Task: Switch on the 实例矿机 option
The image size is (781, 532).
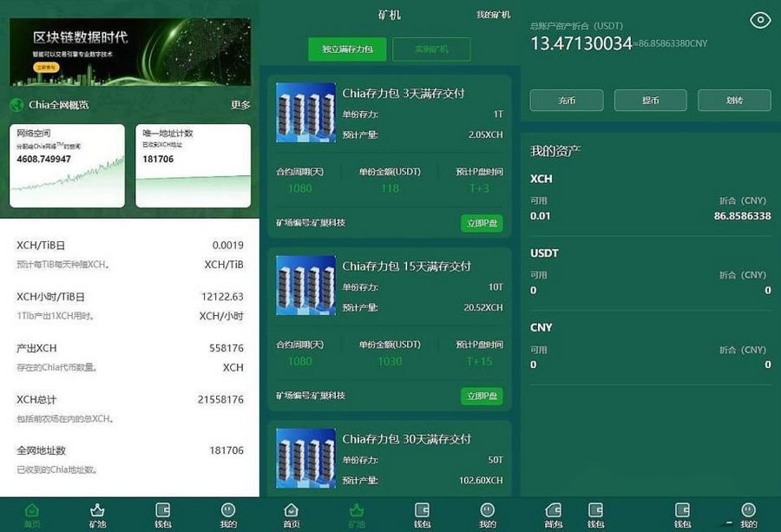Action: tap(433, 49)
